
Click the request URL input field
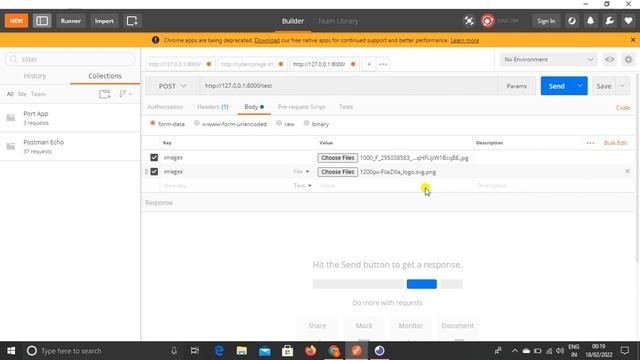pyautogui.click(x=349, y=86)
